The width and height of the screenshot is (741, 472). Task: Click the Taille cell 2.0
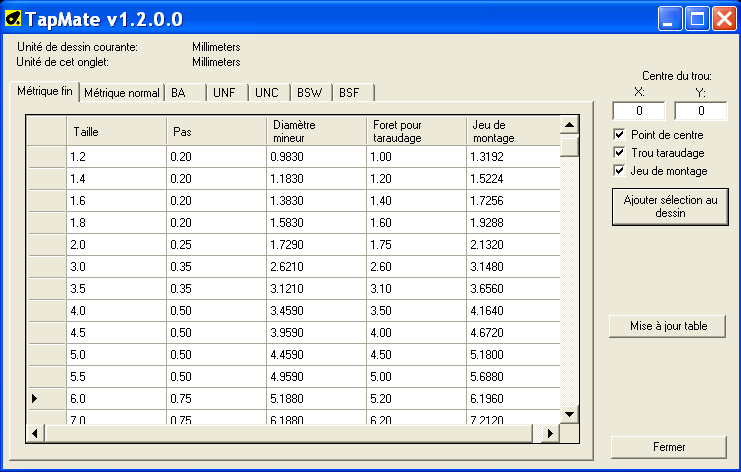(x=116, y=245)
